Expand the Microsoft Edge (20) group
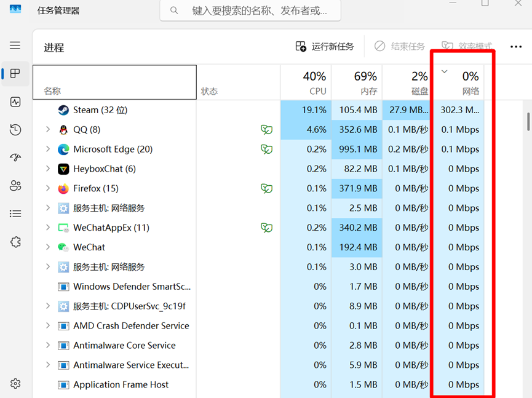The height and width of the screenshot is (398, 532). (48, 149)
